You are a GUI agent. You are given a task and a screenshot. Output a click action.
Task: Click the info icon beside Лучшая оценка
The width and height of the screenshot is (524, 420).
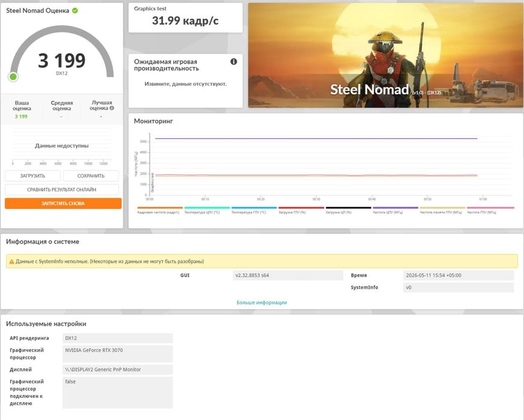coord(112,108)
